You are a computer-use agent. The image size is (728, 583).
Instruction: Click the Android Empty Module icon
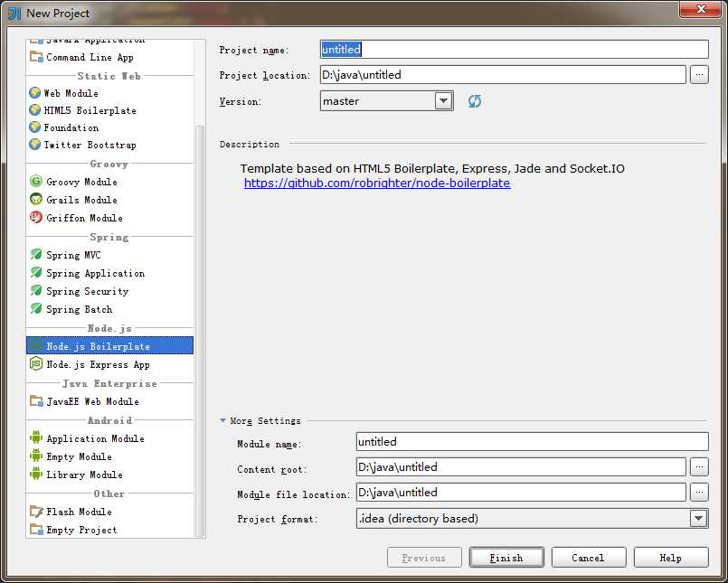click(x=36, y=456)
